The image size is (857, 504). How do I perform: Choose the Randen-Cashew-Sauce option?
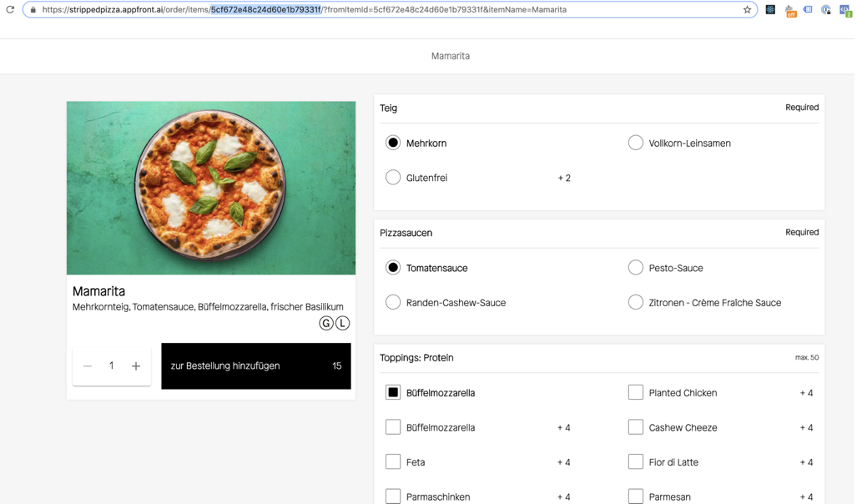coord(393,302)
